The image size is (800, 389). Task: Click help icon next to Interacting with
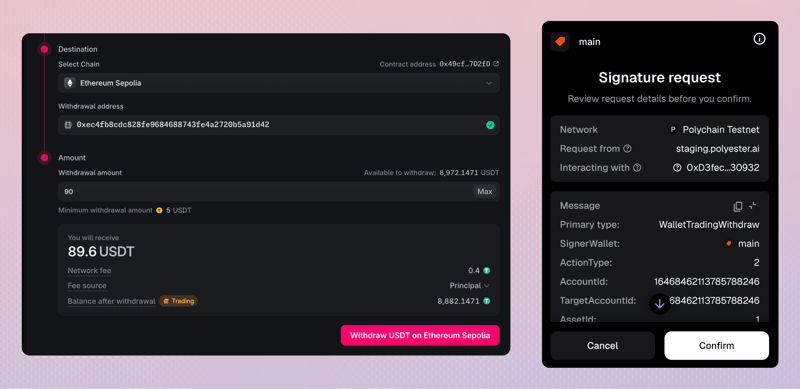[637, 167]
